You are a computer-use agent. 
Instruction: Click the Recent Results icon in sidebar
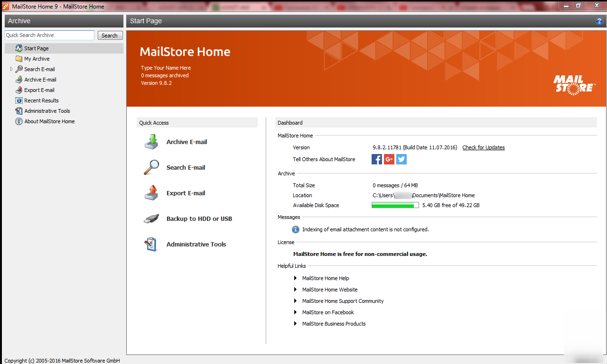[x=19, y=100]
